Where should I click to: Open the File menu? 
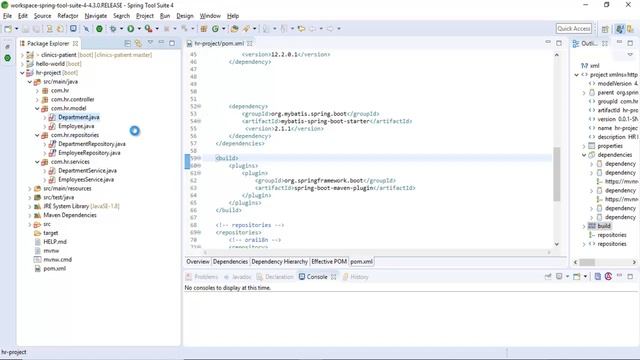(7, 16)
